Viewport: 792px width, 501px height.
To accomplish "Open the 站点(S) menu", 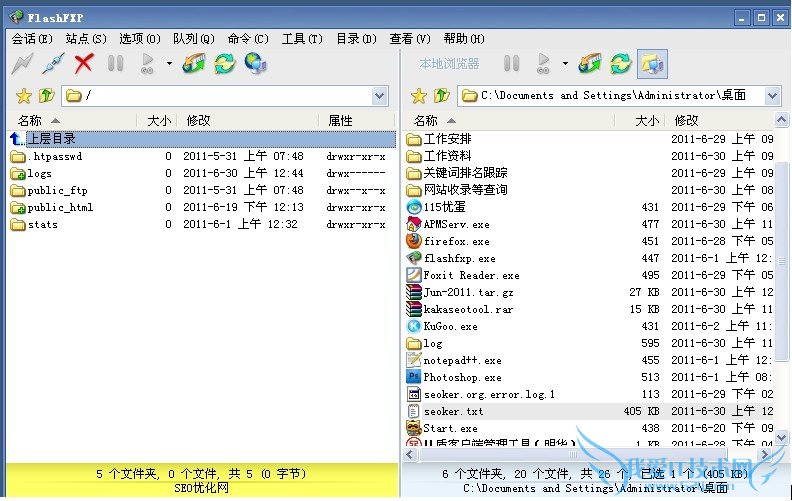I will tap(86, 39).
